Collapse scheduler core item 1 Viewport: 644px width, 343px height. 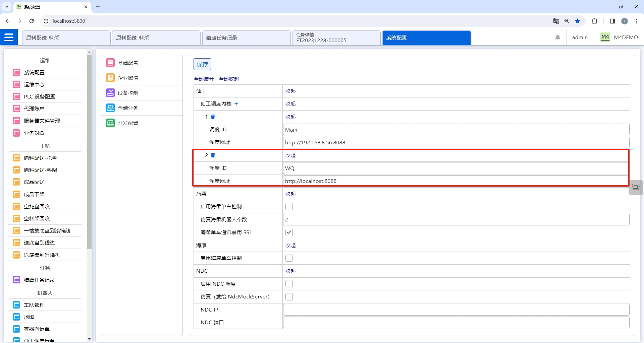[290, 117]
